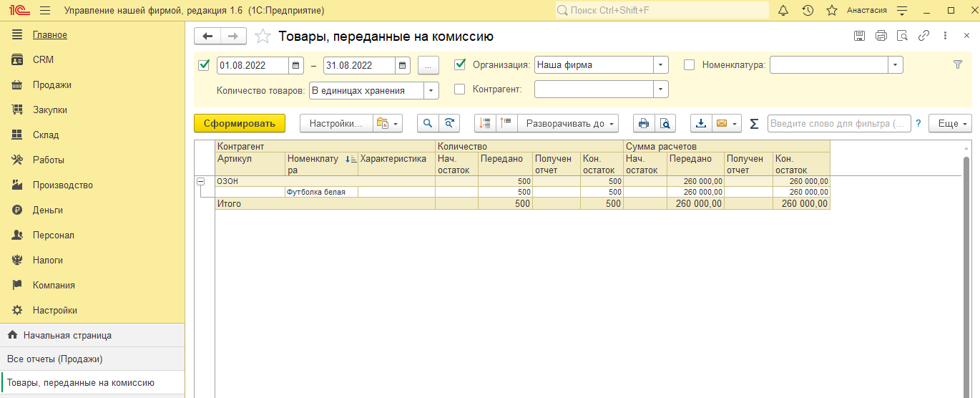Click the sum (Σ) icon
The image size is (980, 398).
[x=754, y=124]
